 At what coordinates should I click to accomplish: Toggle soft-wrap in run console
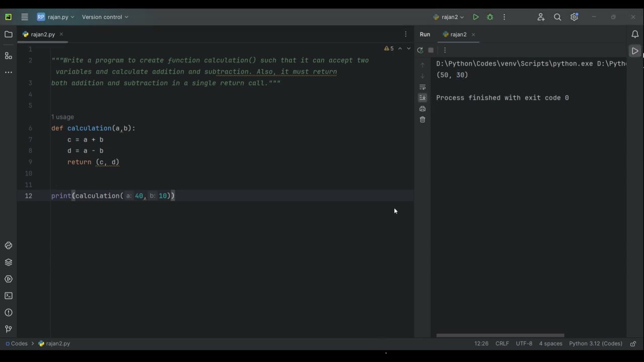click(x=423, y=87)
